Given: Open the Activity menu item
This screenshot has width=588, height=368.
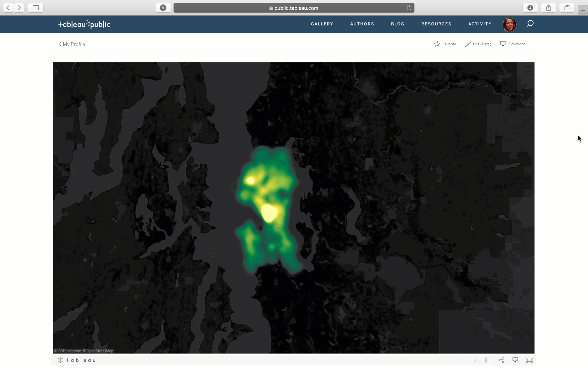Looking at the screenshot, I should [480, 24].
